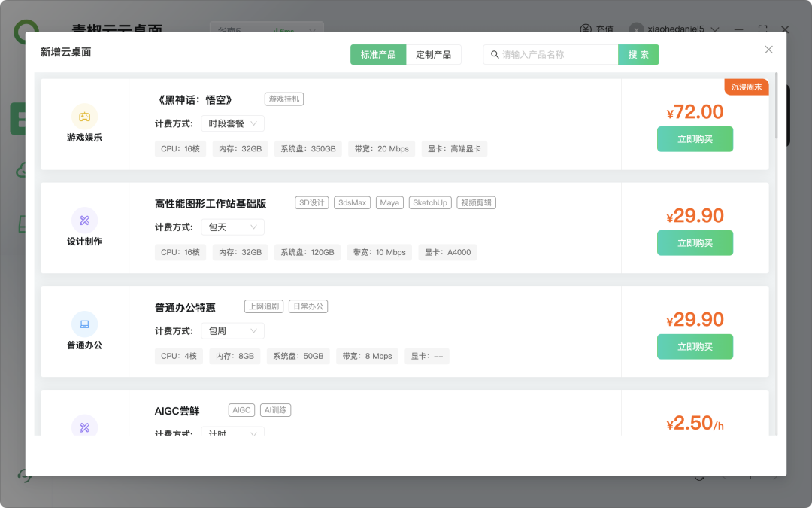The height and width of the screenshot is (508, 812).
Task: Click the 日常办公 tag
Action: coord(308,306)
